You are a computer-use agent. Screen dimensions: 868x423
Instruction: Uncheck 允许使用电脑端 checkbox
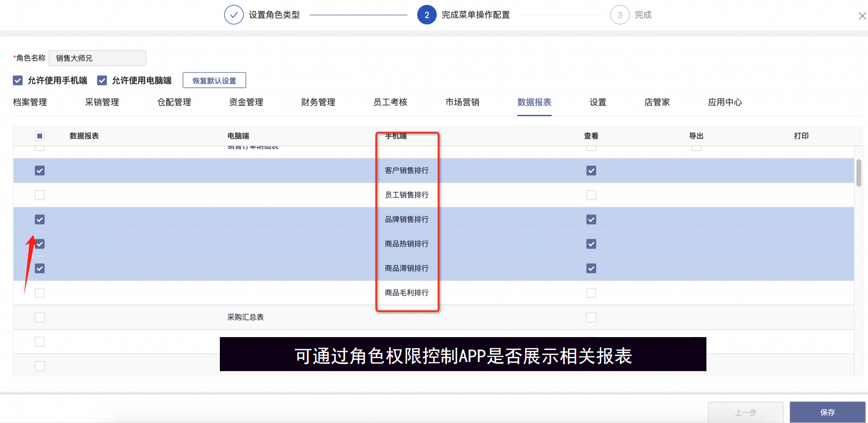(102, 80)
